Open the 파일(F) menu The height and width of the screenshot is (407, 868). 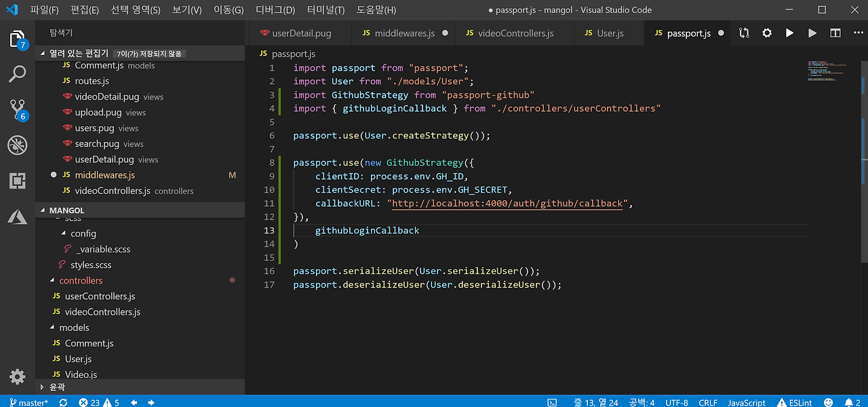(44, 9)
